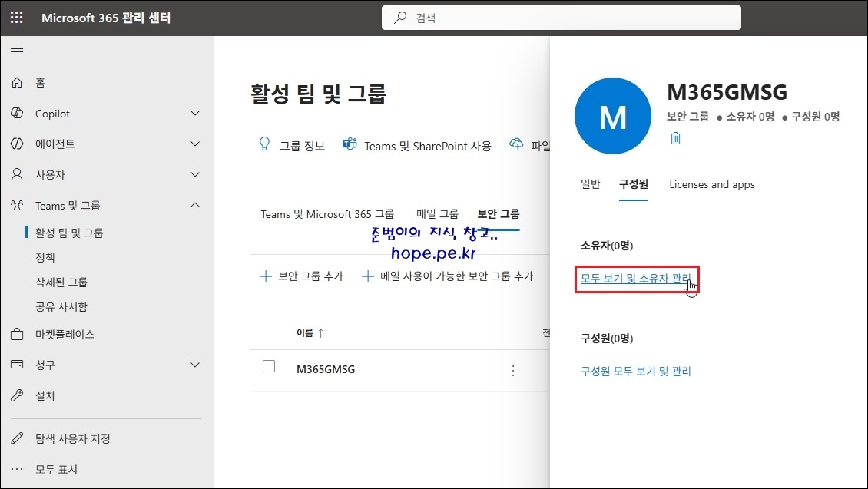Click 모두 표시 in sidebar
This screenshot has height=489, width=868.
(x=57, y=470)
